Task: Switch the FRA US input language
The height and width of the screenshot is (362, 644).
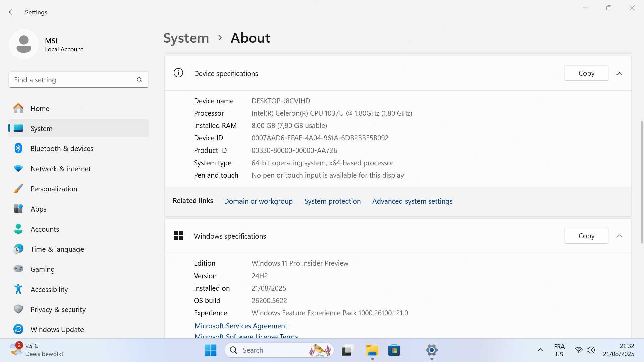Action: [559, 350]
